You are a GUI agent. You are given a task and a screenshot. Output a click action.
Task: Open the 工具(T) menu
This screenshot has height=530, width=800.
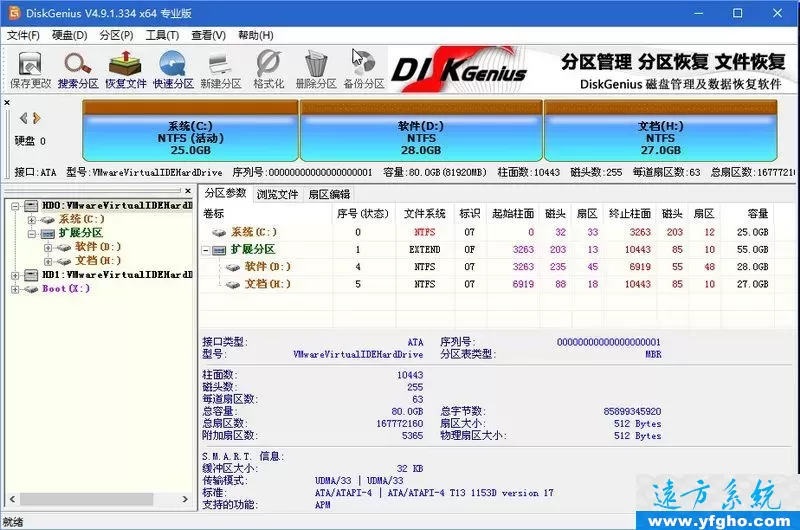[x=162, y=35]
